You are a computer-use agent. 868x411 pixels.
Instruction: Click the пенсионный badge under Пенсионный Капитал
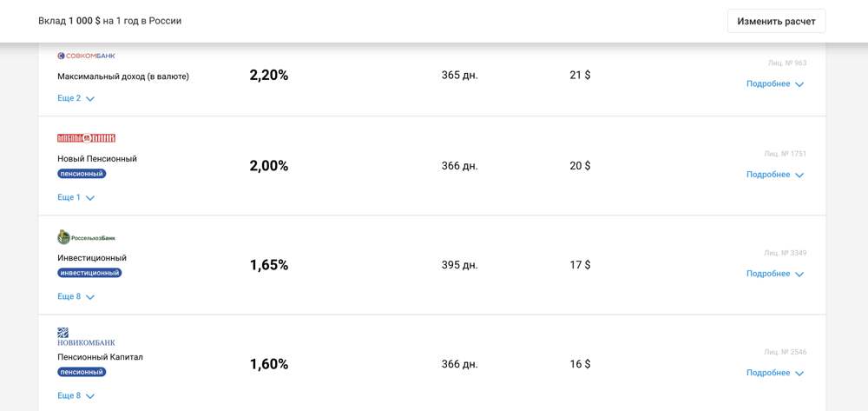[x=82, y=372]
